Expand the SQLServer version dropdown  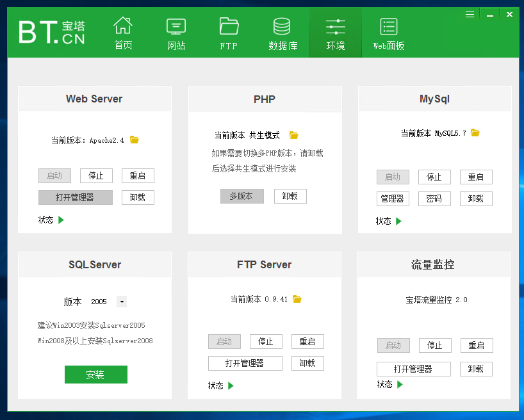[x=122, y=302]
